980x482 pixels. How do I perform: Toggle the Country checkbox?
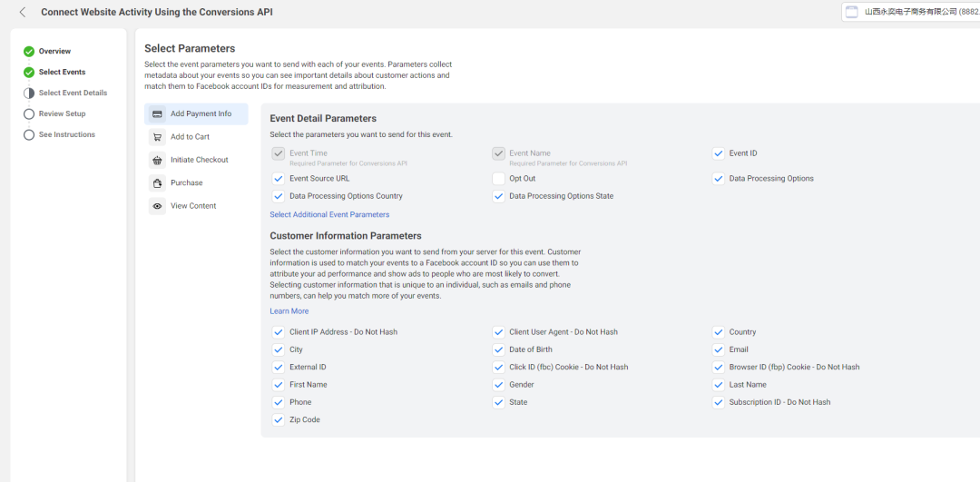point(718,332)
